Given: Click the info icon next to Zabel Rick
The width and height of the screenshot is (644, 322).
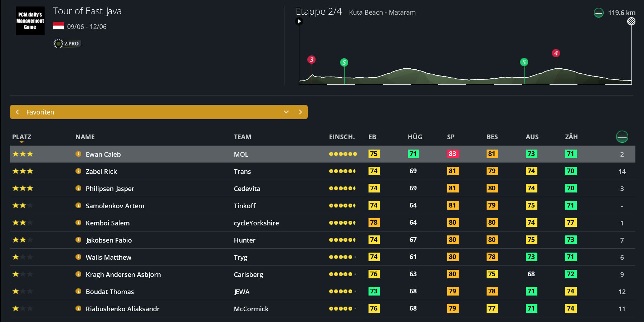Looking at the screenshot, I should click(78, 171).
